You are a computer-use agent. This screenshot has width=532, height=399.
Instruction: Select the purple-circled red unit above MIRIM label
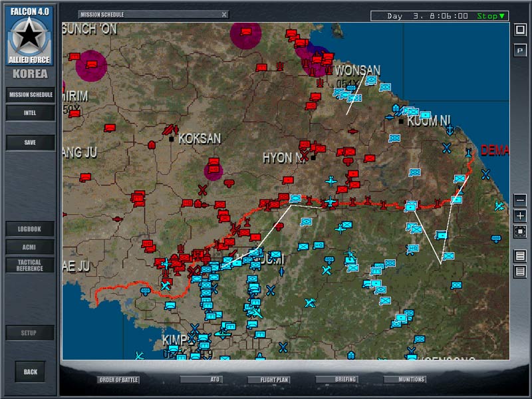91,65
